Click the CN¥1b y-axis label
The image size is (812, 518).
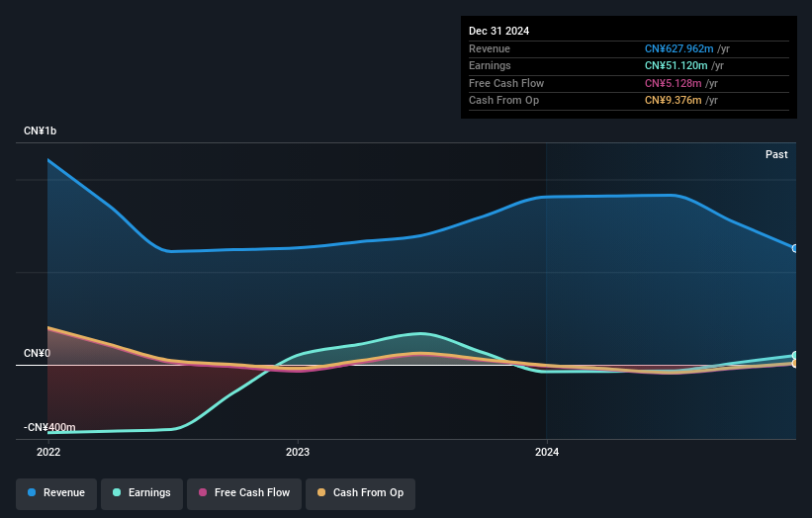click(40, 130)
